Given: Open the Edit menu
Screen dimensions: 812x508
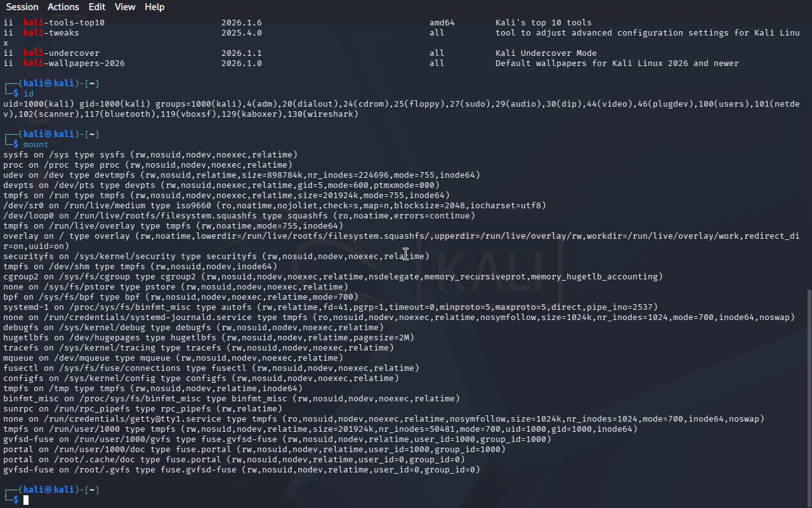Looking at the screenshot, I should coord(97,7).
